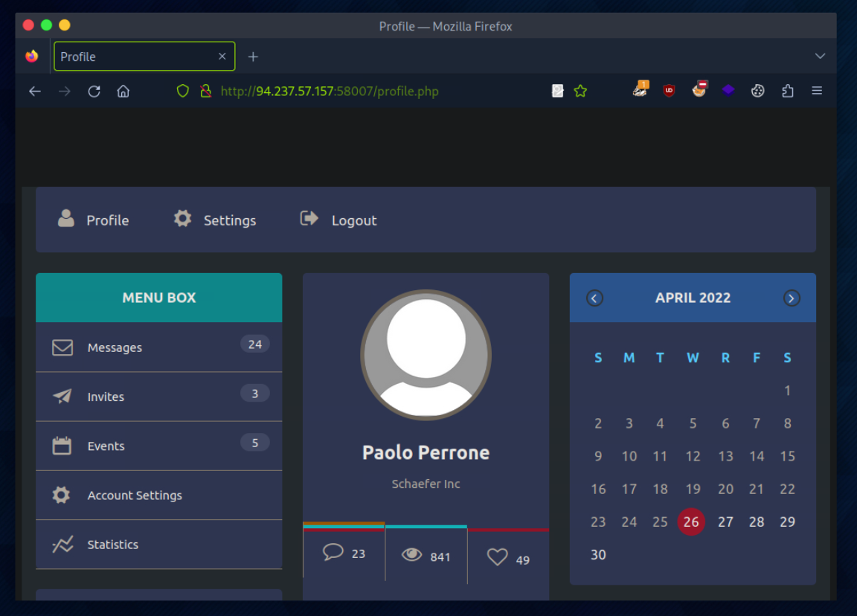Open the uBlock Origin extension icon
This screenshot has width=857, height=616.
(x=669, y=92)
